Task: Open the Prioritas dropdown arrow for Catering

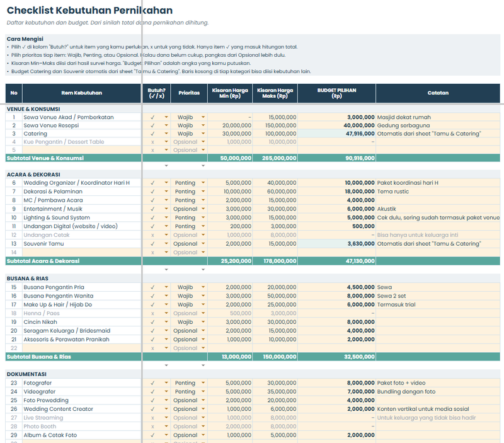Action: 203,134
